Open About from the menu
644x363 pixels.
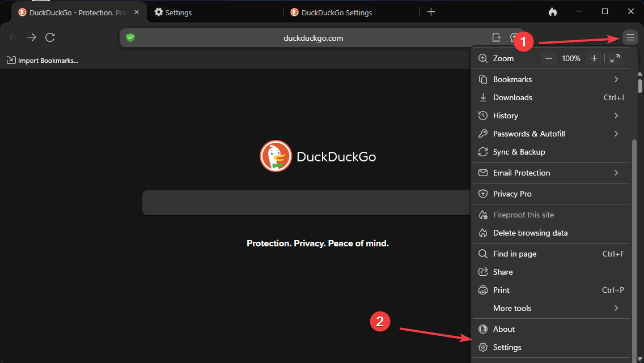pyautogui.click(x=551, y=329)
